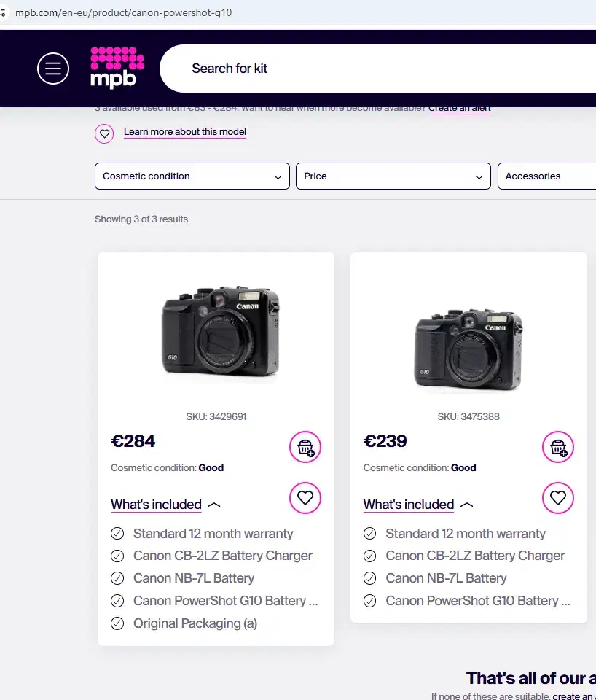Screen dimensions: 596x700
Task: Click the checkmark next to Standard 12 month warranty
Action: pos(117,533)
